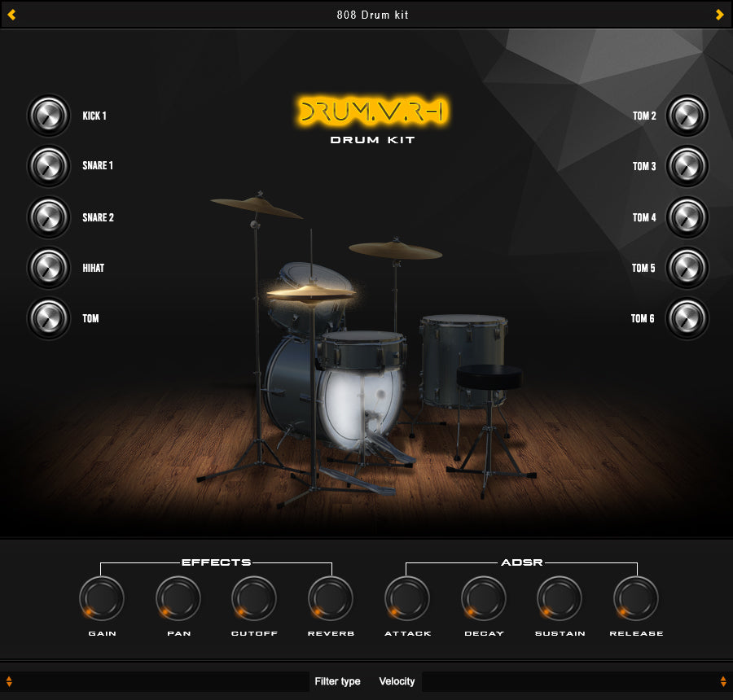Click the left crash cymbal
Viewport: 733px width, 700px height.
click(x=257, y=207)
